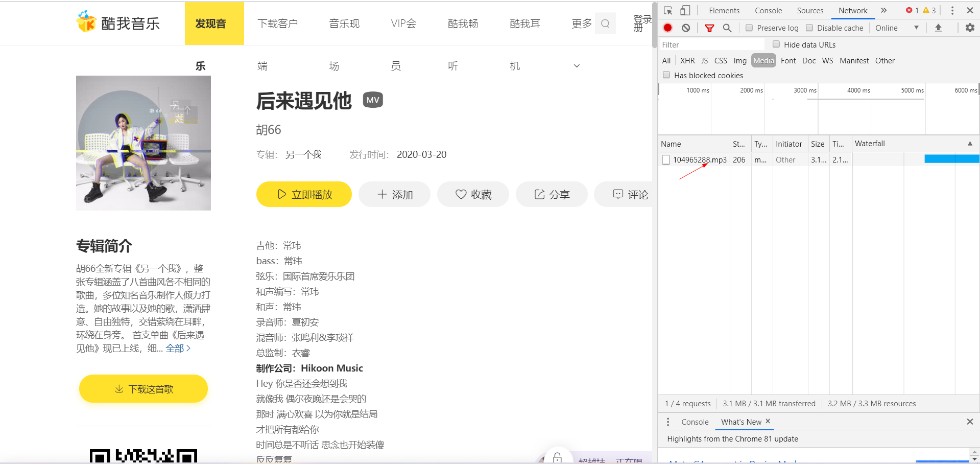Click waterfall blue bar for mp3 request
This screenshot has width=980, height=464.
pyautogui.click(x=952, y=159)
